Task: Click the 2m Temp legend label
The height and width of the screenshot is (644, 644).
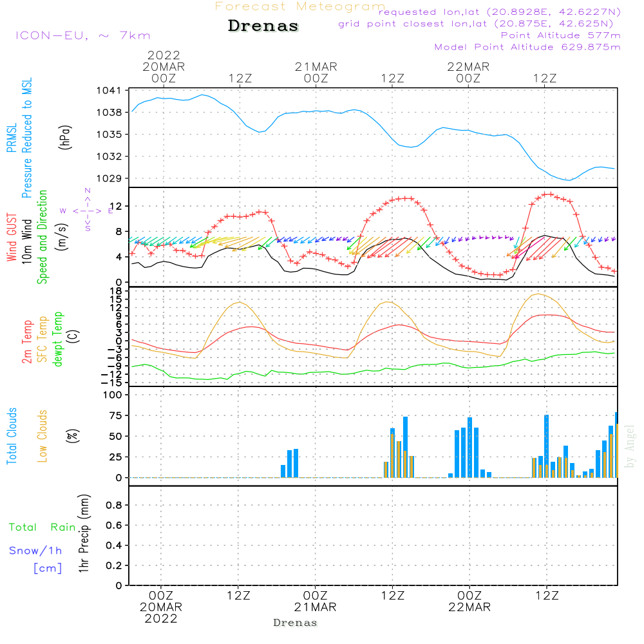Action: coord(27,342)
